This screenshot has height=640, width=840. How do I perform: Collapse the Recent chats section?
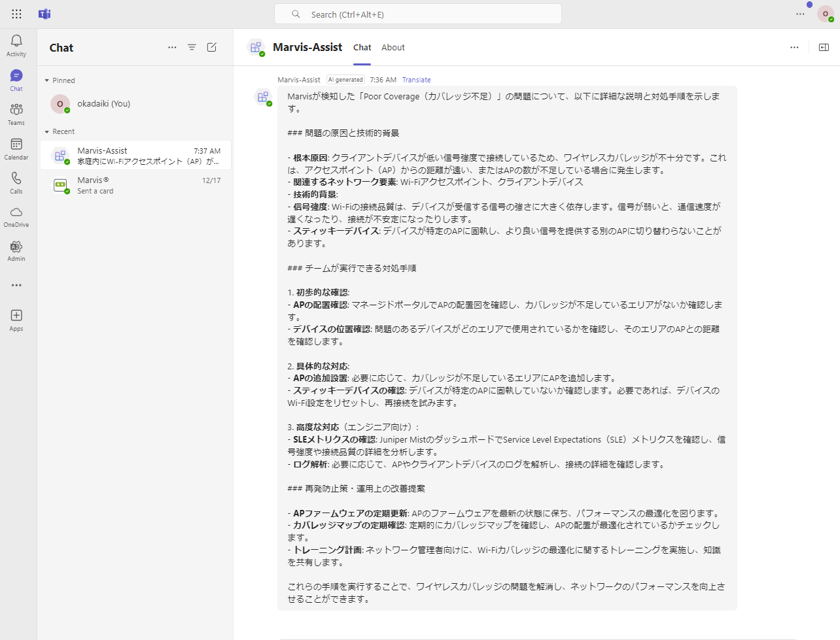click(x=47, y=131)
